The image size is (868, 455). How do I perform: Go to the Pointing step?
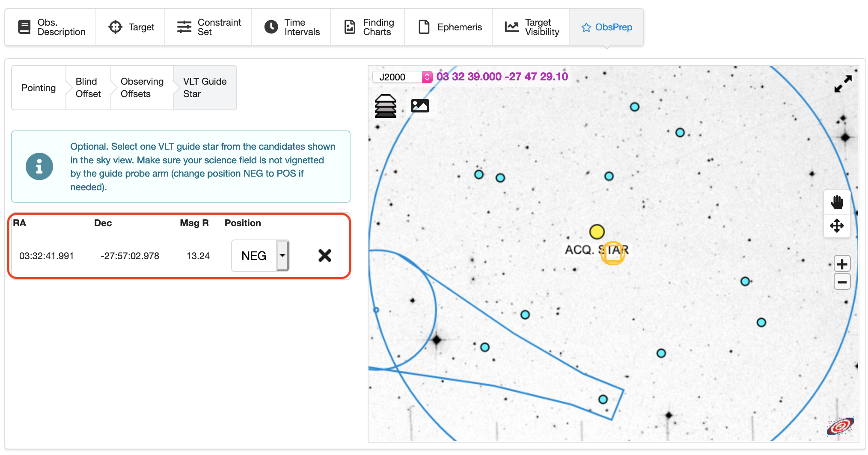[39, 88]
